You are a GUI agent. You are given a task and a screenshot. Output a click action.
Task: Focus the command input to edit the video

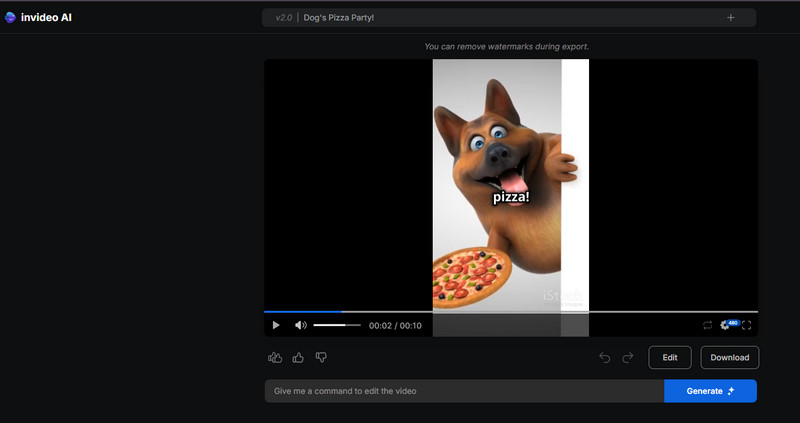coord(464,391)
